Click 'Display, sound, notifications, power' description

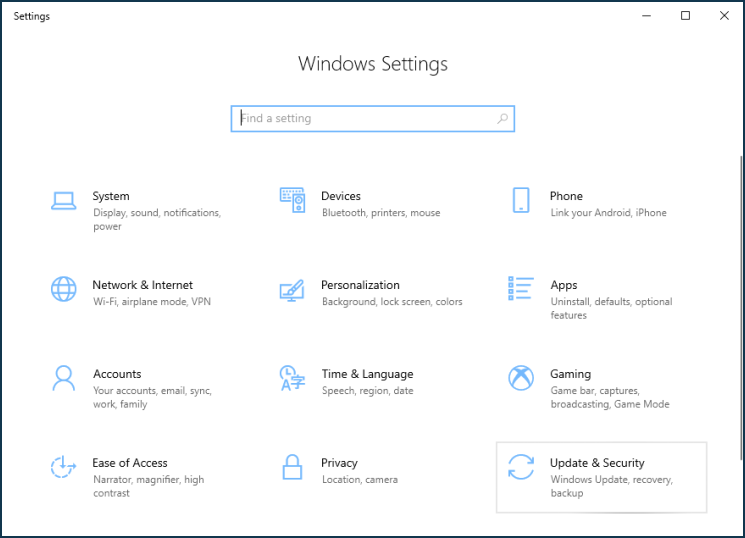[157, 220]
